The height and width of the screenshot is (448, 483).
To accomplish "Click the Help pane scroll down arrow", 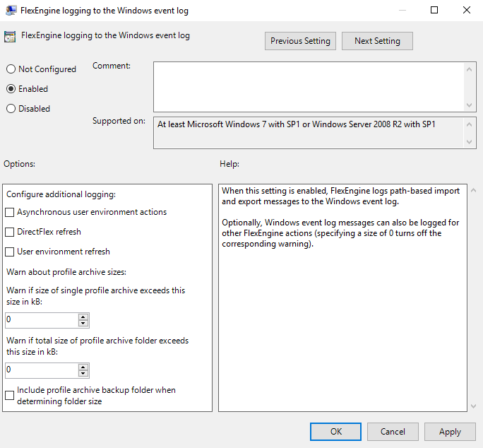I will 472,406.
